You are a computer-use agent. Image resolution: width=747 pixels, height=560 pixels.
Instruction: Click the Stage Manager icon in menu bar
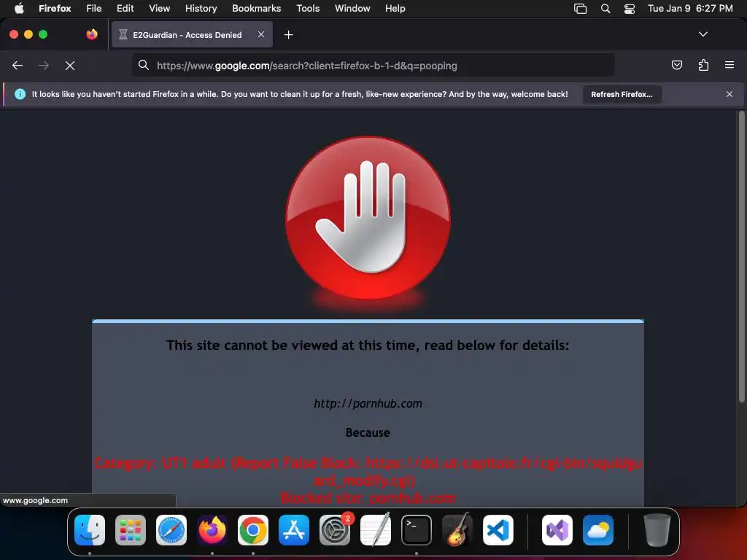(580, 9)
